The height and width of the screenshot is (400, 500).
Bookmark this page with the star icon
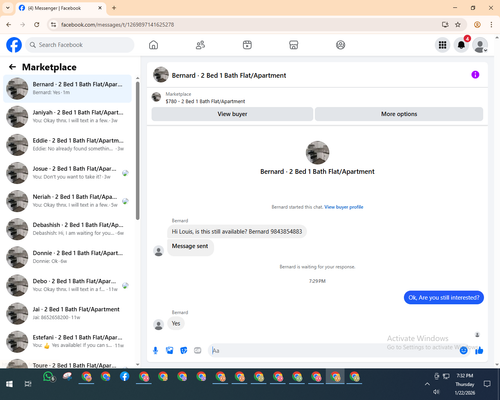[458, 24]
